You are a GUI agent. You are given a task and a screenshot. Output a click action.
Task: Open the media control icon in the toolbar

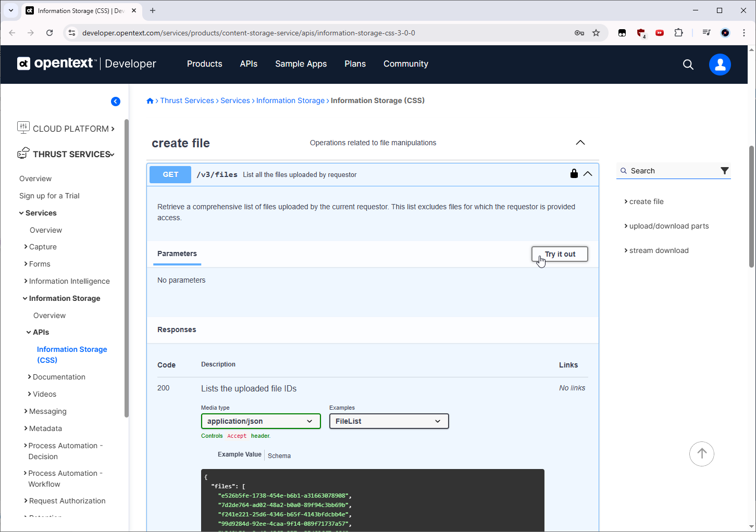[707, 33]
